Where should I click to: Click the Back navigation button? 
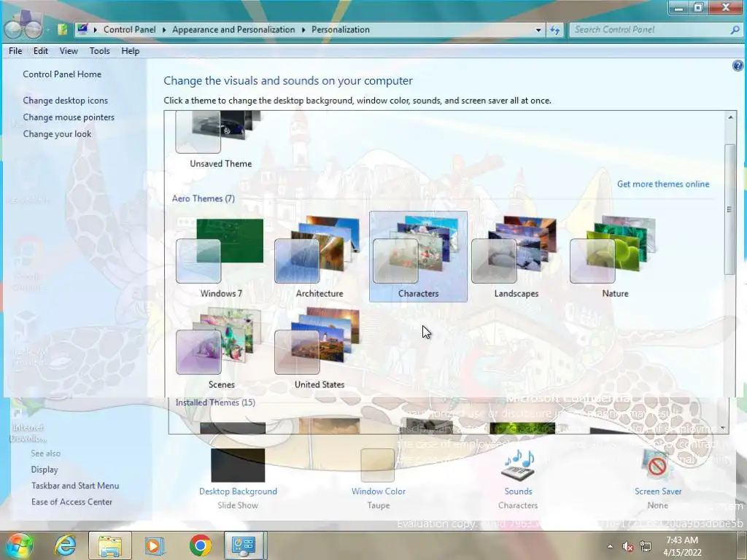click(13, 29)
